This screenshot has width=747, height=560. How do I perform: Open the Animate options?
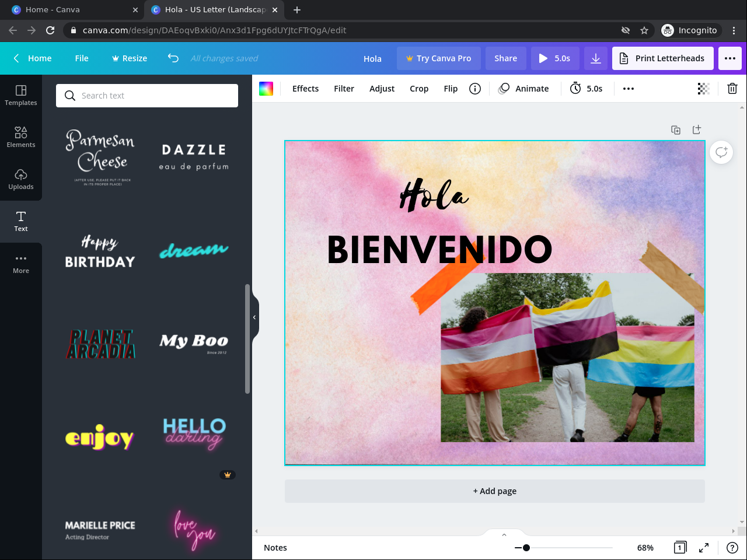coord(523,89)
